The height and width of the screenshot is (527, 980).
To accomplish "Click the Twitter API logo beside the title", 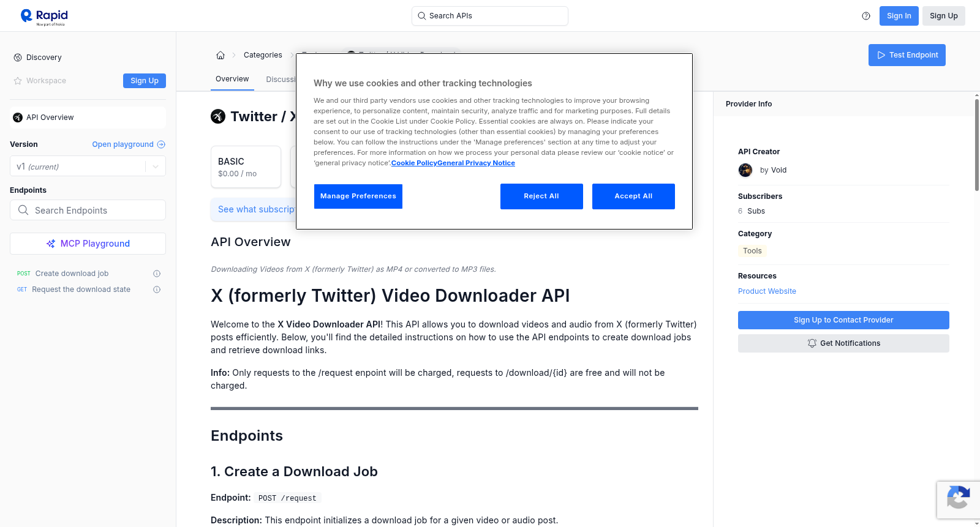I will [218, 116].
